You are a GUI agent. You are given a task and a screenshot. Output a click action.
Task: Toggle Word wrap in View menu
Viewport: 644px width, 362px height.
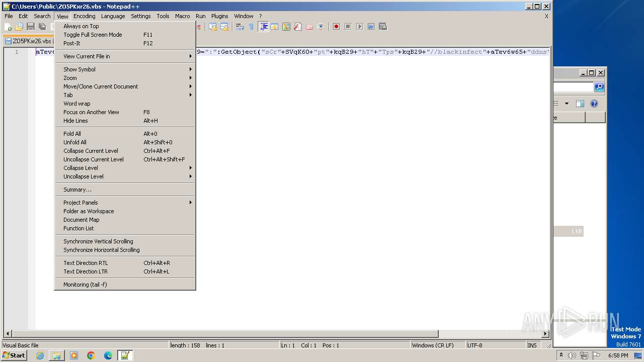coord(125,104)
